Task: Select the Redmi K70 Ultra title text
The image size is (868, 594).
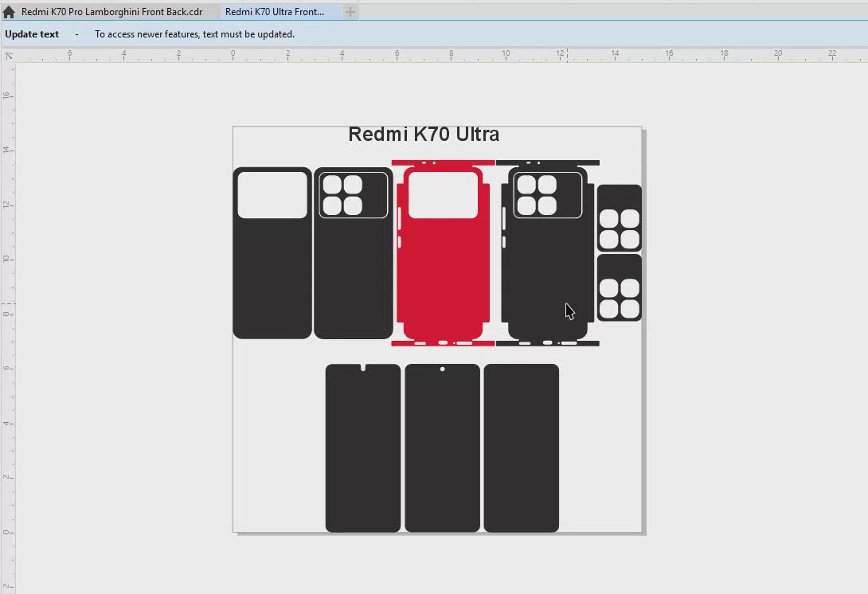Action: point(424,135)
